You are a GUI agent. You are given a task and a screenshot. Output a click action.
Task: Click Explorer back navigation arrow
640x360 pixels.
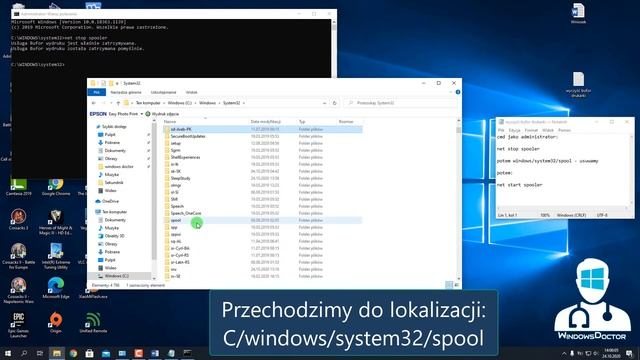click(x=94, y=103)
